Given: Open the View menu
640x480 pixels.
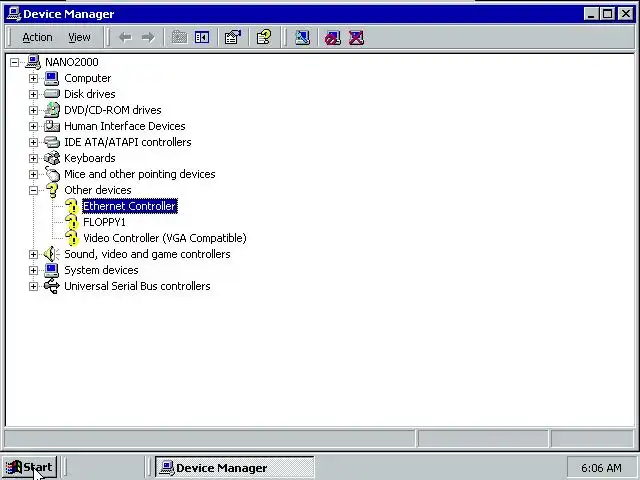Looking at the screenshot, I should [79, 38].
